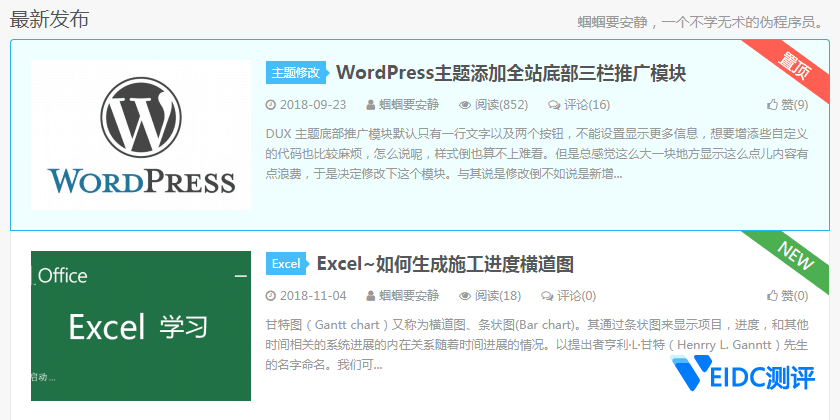This screenshot has width=840, height=420.
Task: Open the 评论(0) comments link
Action: (x=576, y=296)
